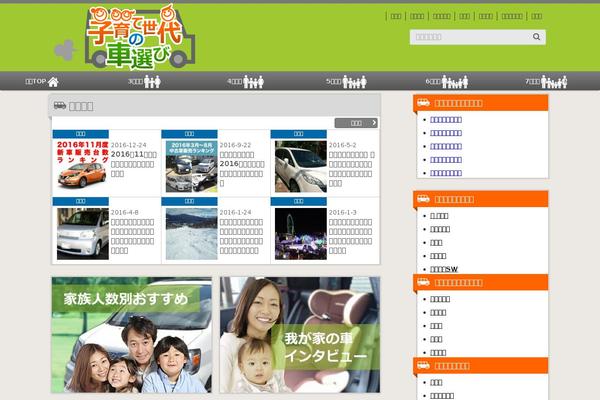
Task: Open the 我が家の車インタビュー banner
Action: [300, 335]
